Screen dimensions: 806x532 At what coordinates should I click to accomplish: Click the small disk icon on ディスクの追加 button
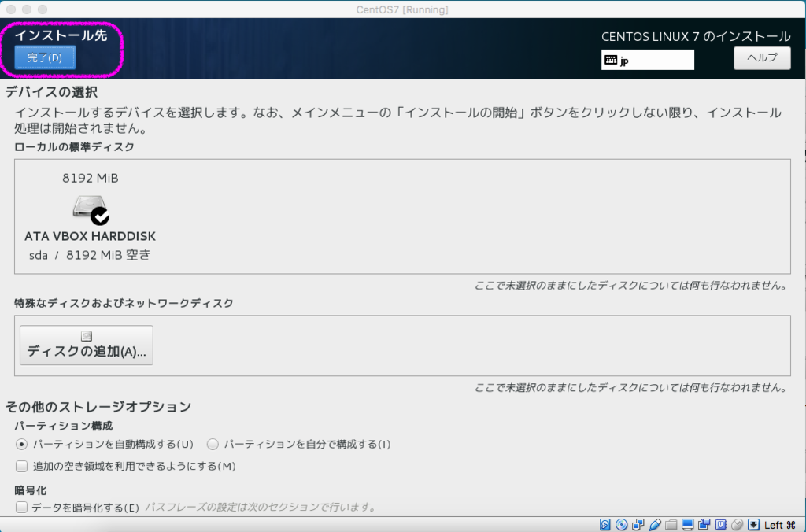coord(87,336)
